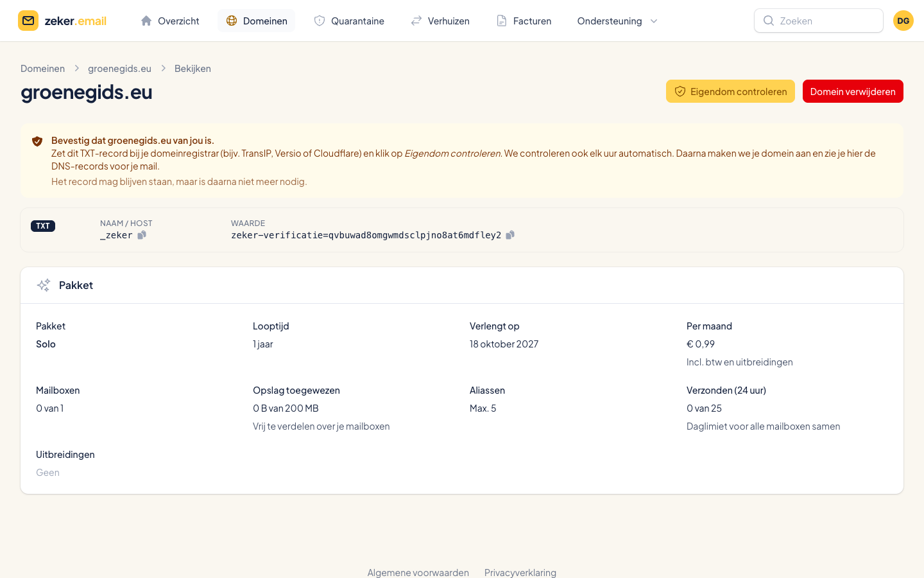Viewport: 924px width, 578px height.
Task: Click the sparkles icon beside Pakket heading
Action: 44,285
